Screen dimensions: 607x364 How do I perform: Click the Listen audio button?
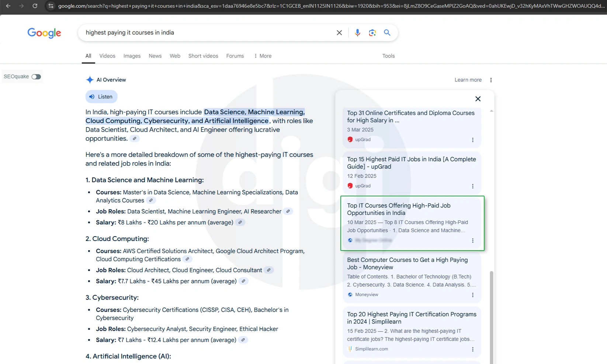[x=101, y=97]
